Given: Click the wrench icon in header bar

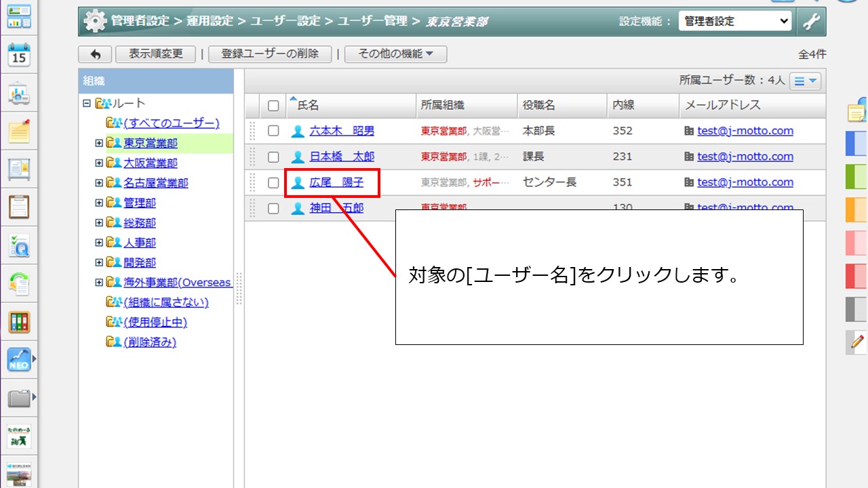Looking at the screenshot, I should tap(812, 21).
